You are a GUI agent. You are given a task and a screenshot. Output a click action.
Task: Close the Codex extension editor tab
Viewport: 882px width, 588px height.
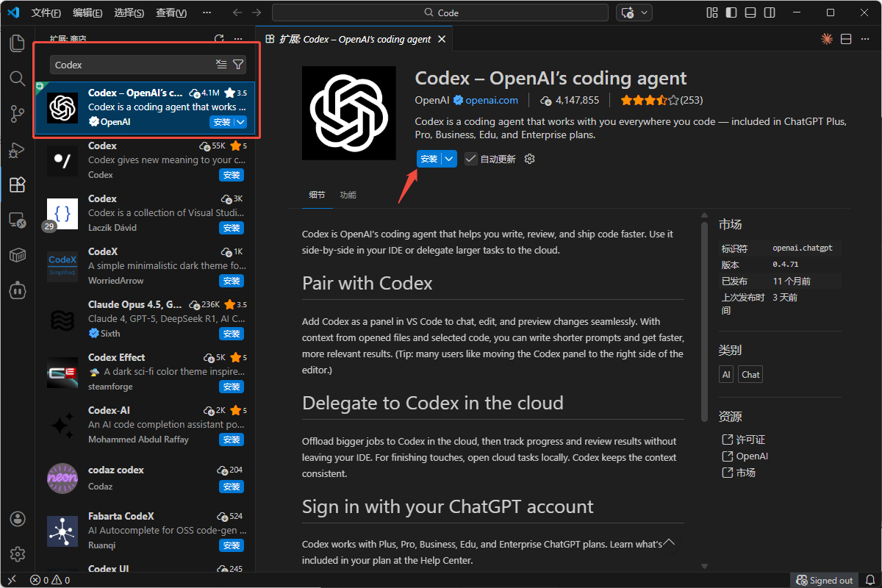pyautogui.click(x=442, y=39)
